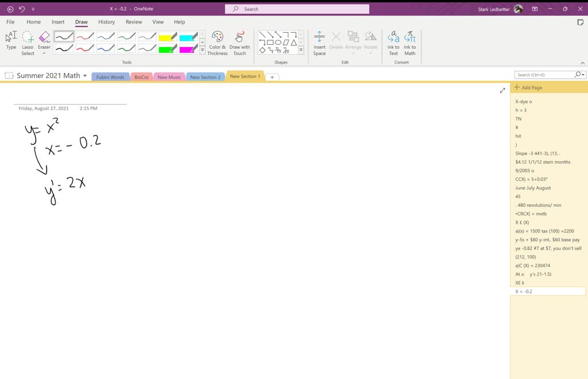The width and height of the screenshot is (588, 379).
Task: Collapse the ribbon with the chevron
Action: pyautogui.click(x=582, y=63)
